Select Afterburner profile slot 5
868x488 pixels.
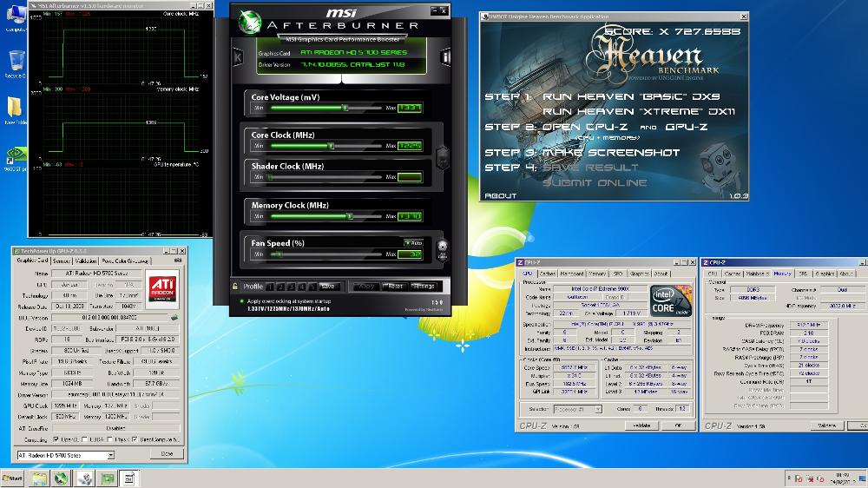312,287
